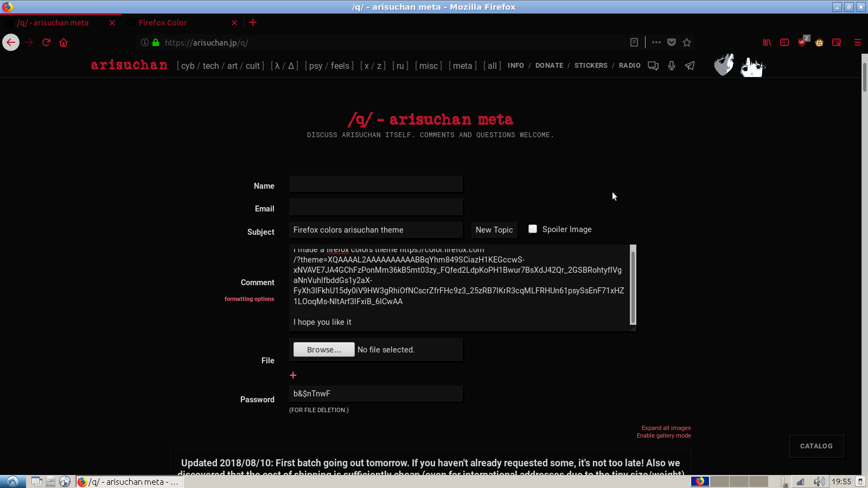Viewport: 868px width, 488px height.
Task: Save page to Pocket
Action: click(672, 42)
